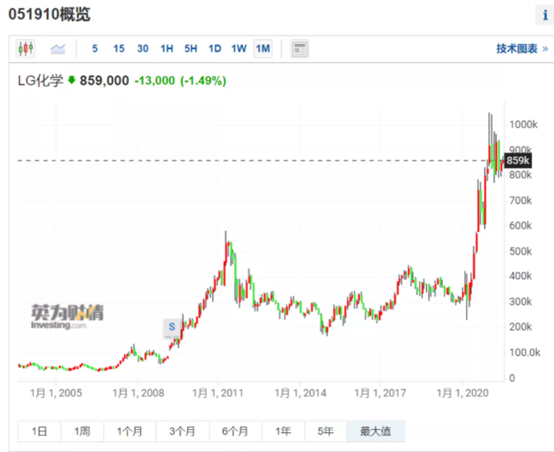Screen dimensions: 554x452
Task: Click the 859k current price label
Action: [518, 161]
